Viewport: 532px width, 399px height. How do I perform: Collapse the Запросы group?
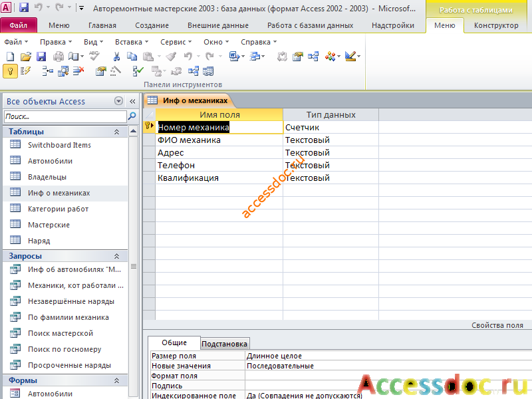coord(117,256)
